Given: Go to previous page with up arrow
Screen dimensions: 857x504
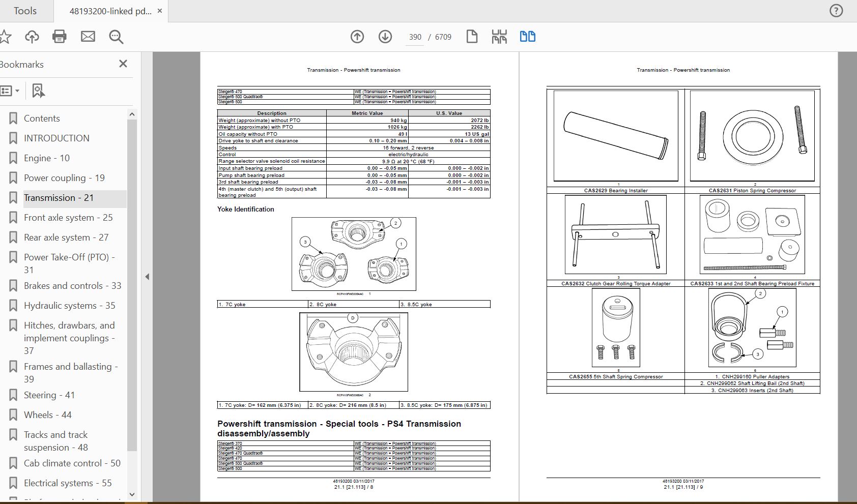Looking at the screenshot, I should tap(357, 37).
